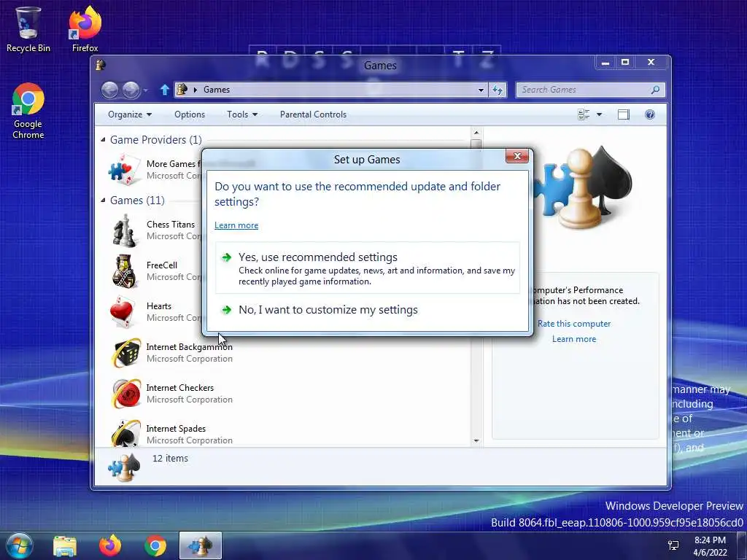Open the Recycle Bin desktop icon
This screenshot has width=747, height=560.
coord(28,28)
